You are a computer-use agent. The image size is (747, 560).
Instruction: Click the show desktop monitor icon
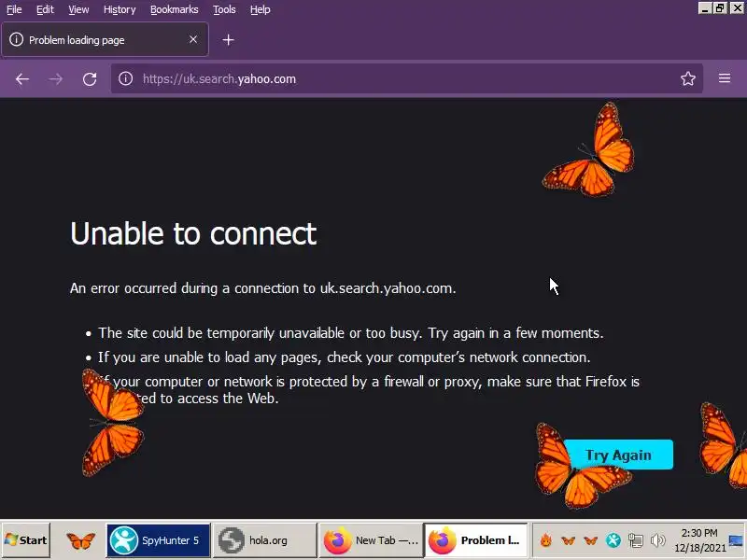[x=736, y=540]
